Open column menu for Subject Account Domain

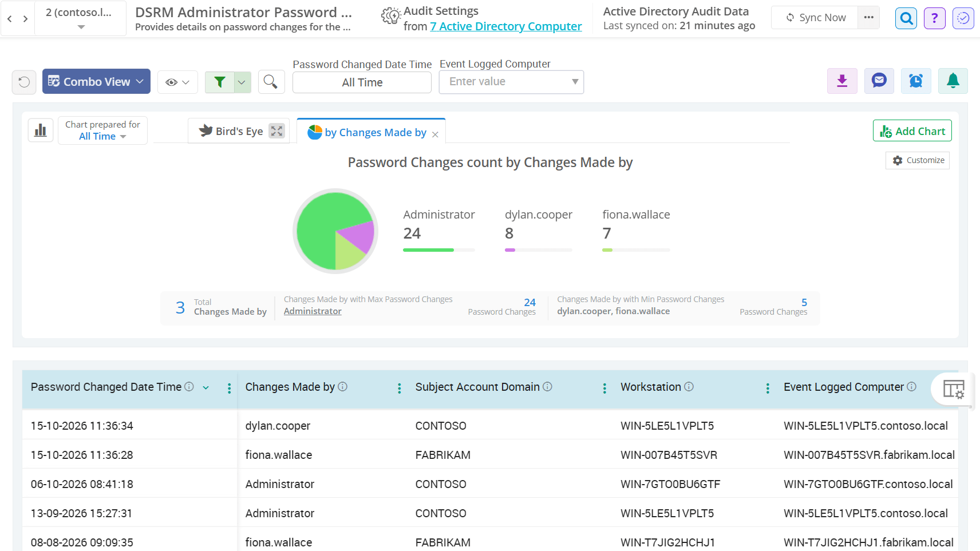click(604, 389)
